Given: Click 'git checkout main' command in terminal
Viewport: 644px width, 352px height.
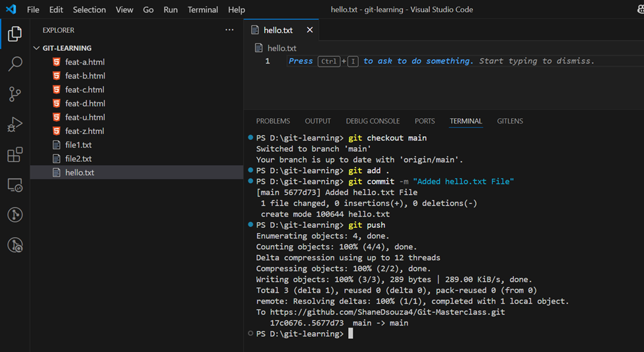Looking at the screenshot, I should click(341, 138).
